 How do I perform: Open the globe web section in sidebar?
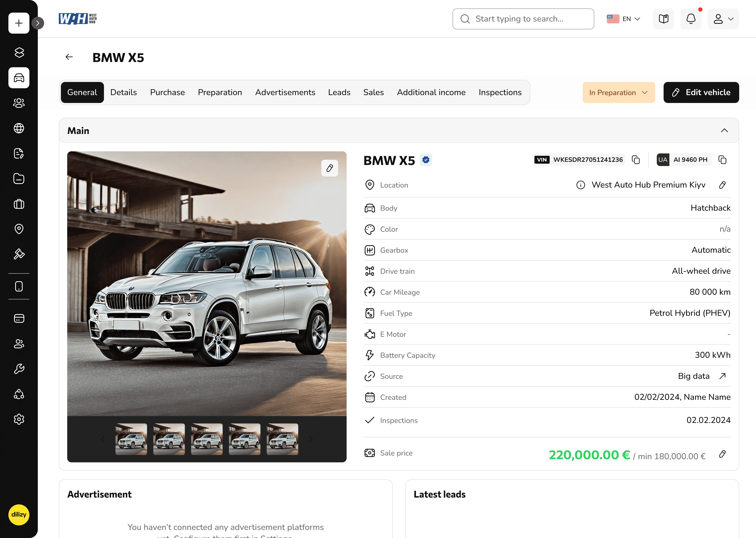19,128
